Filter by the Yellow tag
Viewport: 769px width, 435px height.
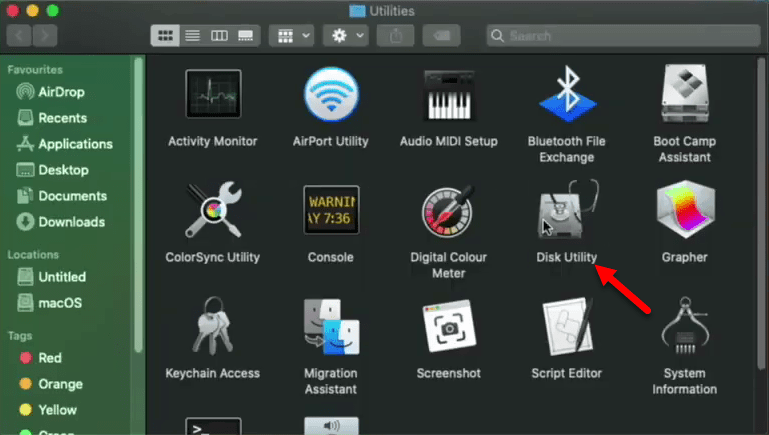point(48,409)
